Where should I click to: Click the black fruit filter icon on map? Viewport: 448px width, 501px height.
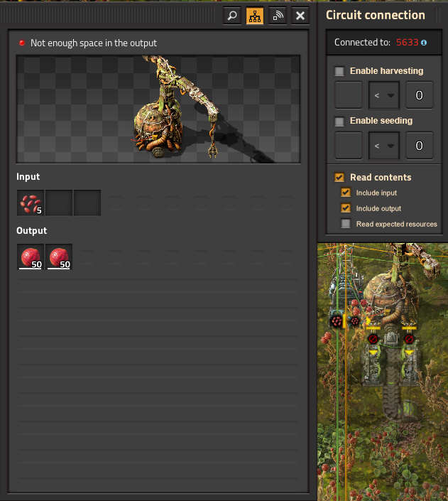click(x=337, y=320)
